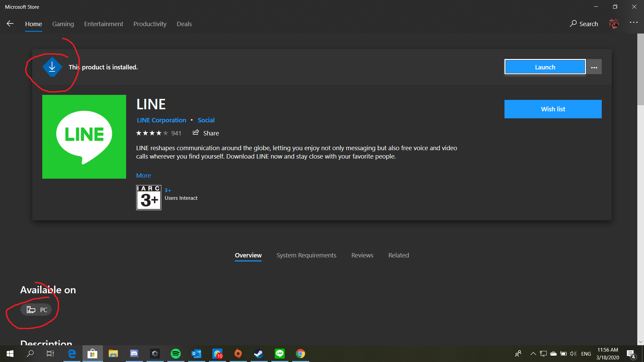Launch the LINE app
Image resolution: width=644 pixels, height=362 pixels.
tap(545, 67)
